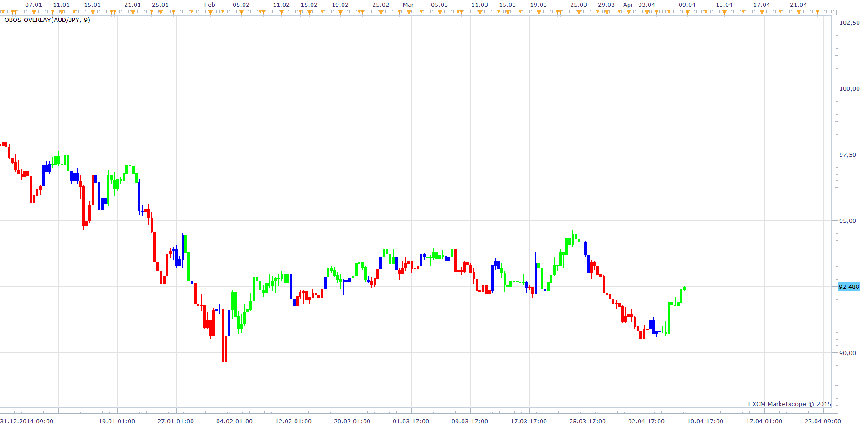Click the 17.04 date on top timeline
868x427 pixels.
tap(762, 5)
